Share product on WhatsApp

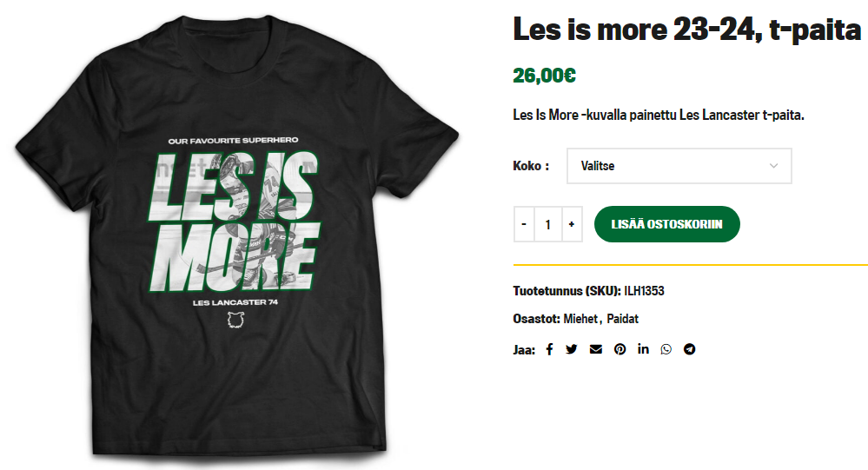666,349
